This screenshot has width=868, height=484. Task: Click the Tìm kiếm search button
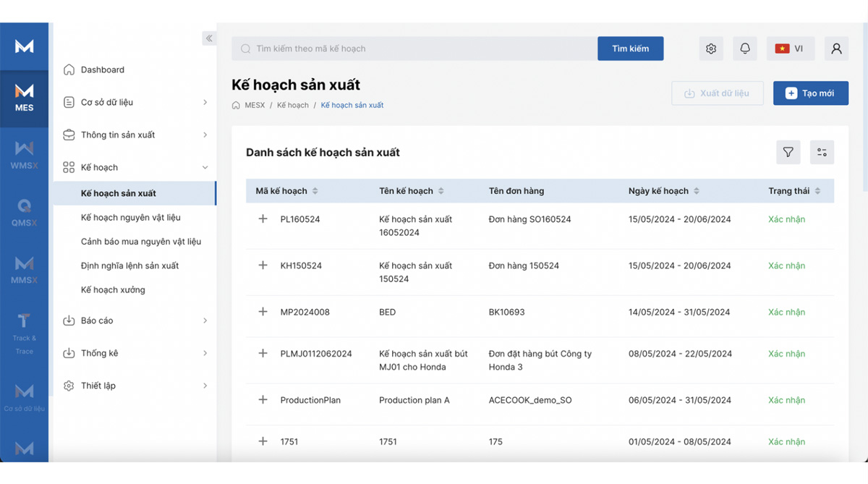pos(631,48)
